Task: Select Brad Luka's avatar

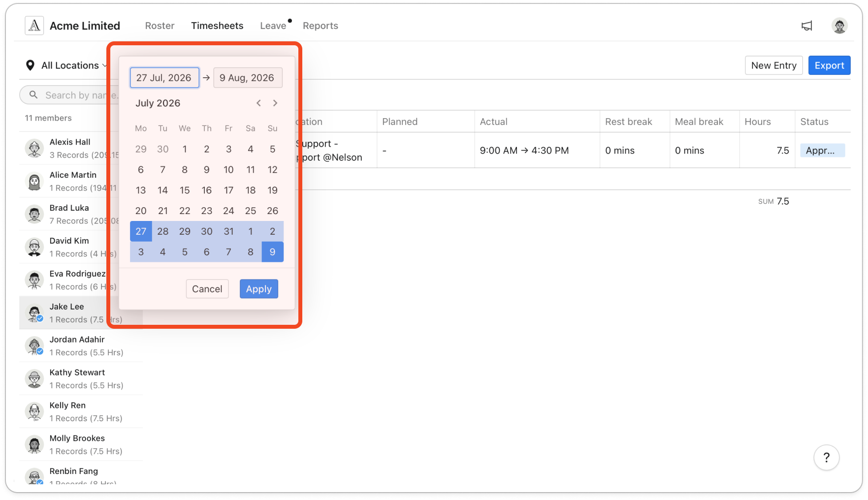Action: coord(34,214)
